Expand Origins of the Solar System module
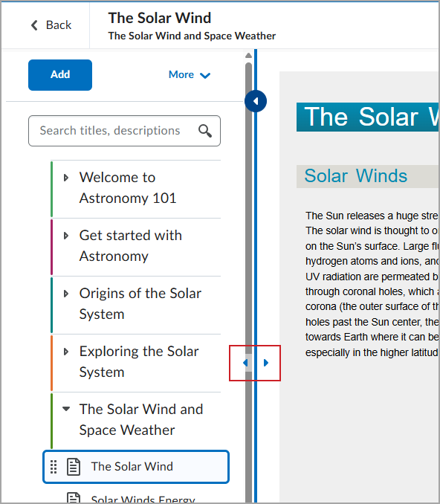 click(x=66, y=294)
